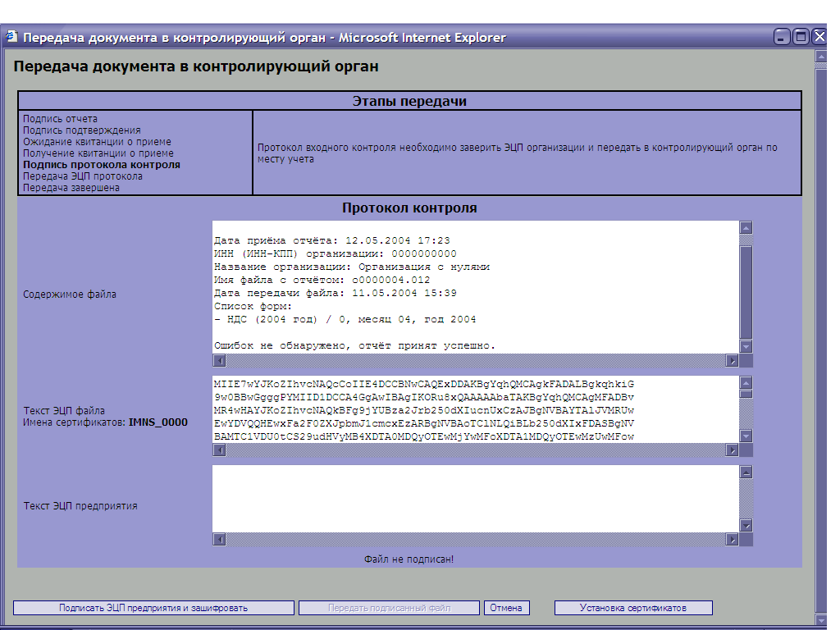
Task: Maximize the Internet Explorer window
Action: click(800, 37)
